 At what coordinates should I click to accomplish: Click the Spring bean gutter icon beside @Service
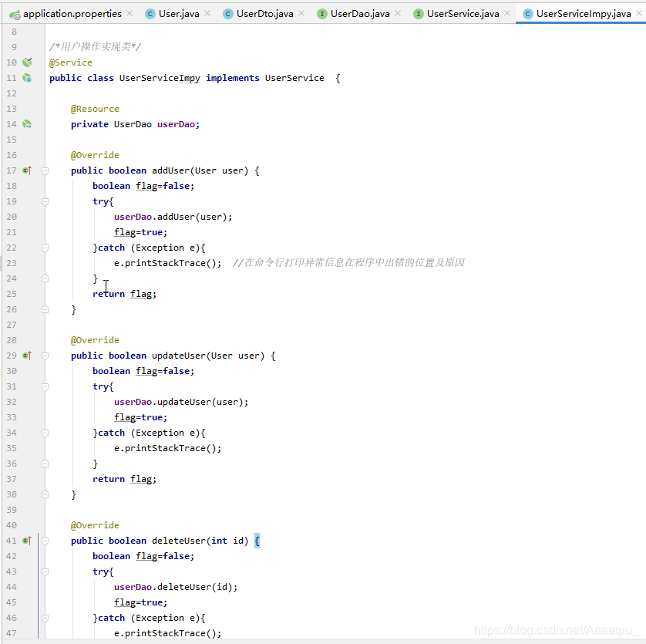[x=27, y=62]
